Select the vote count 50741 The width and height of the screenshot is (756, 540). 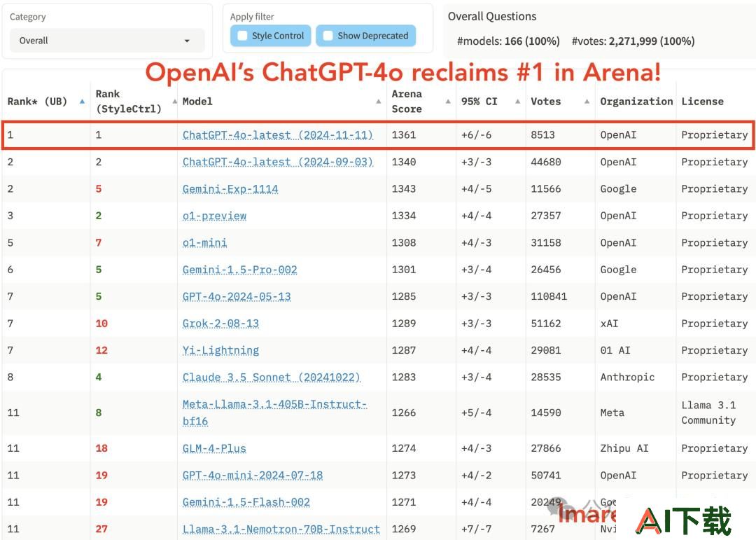click(546, 476)
